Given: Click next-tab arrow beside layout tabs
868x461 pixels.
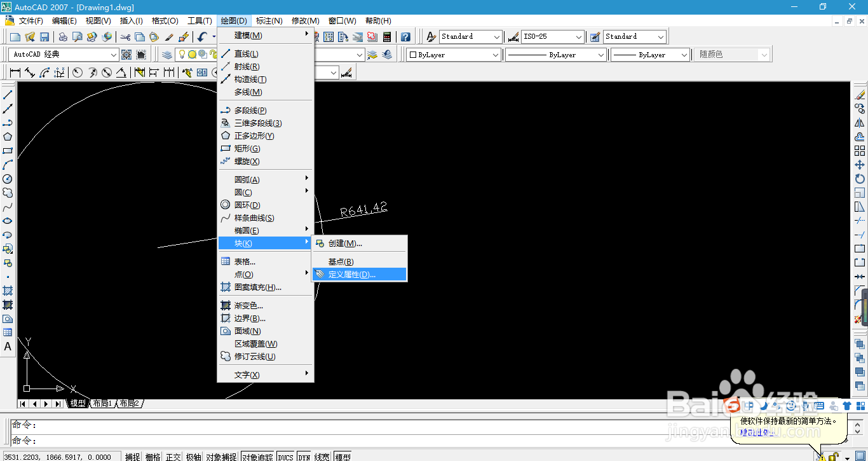Looking at the screenshot, I should (x=47, y=404).
